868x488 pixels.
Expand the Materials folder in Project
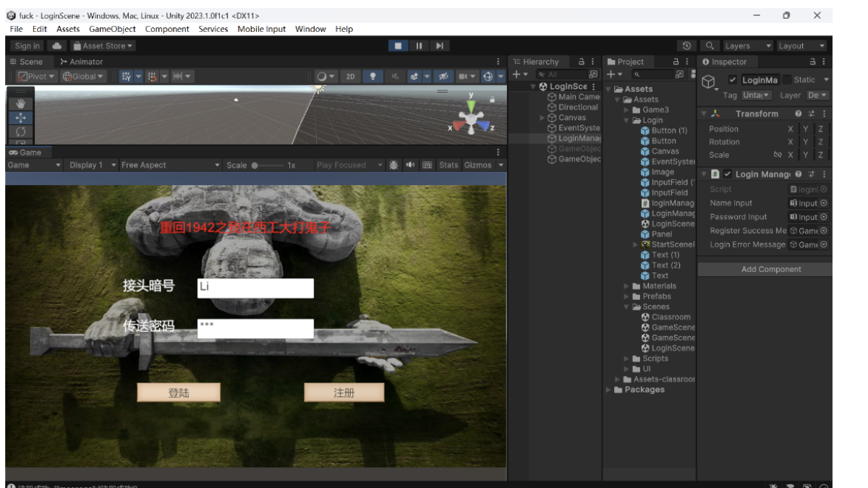(x=626, y=286)
